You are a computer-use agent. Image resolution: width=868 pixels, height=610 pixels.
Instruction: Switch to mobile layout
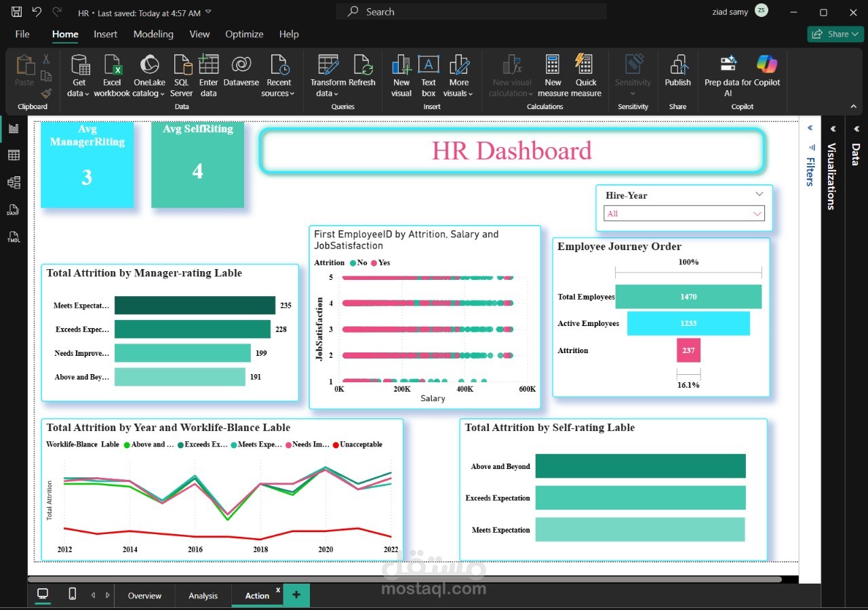point(73,594)
